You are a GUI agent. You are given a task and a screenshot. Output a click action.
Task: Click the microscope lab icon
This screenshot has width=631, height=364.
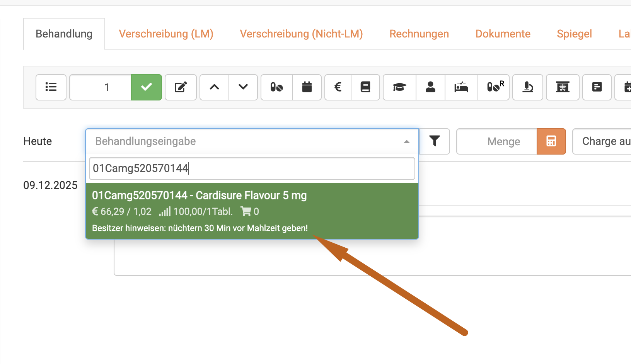(528, 87)
